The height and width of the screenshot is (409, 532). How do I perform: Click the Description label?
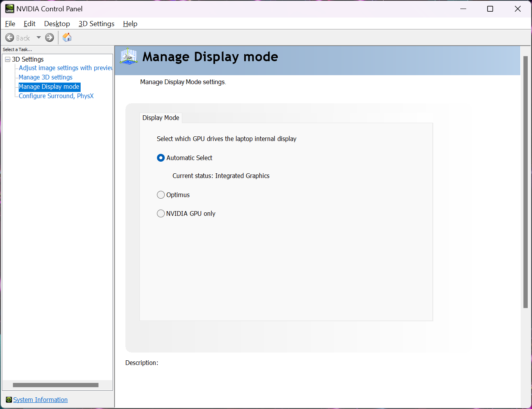142,363
